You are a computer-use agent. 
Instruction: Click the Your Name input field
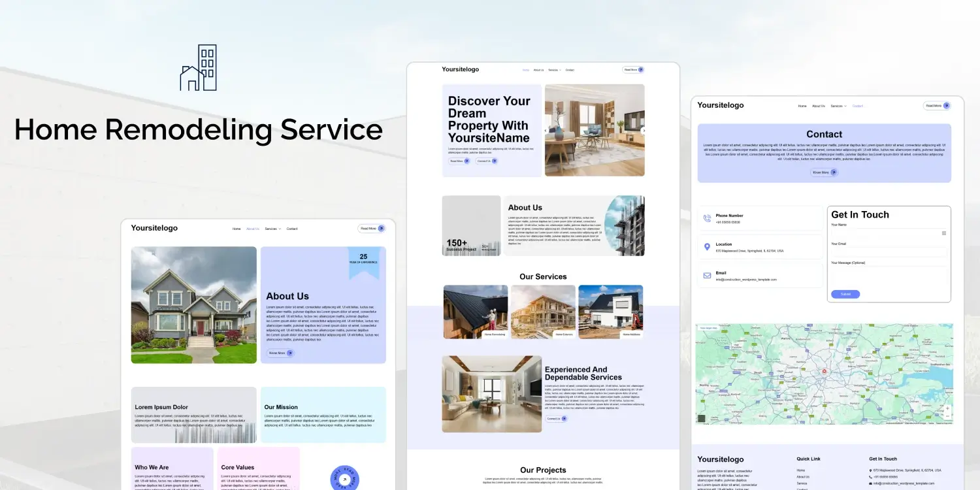tap(889, 233)
